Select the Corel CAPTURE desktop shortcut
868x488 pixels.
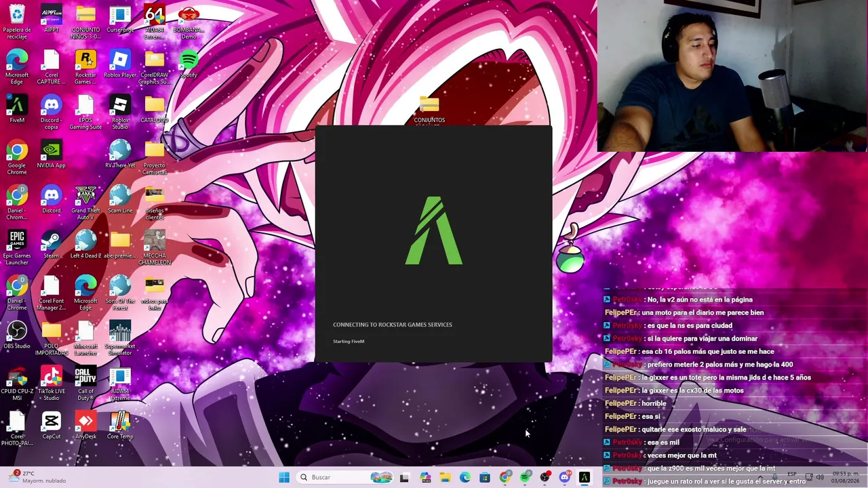[52, 68]
